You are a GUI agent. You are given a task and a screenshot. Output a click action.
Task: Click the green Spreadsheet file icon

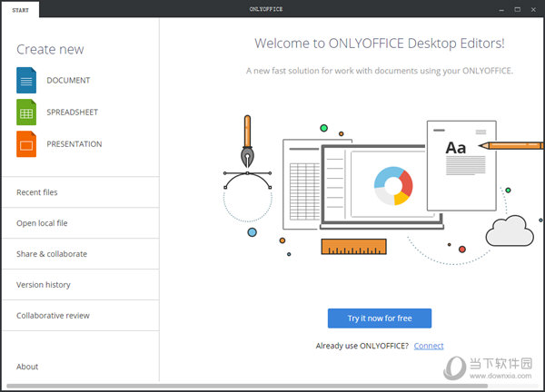click(26, 113)
